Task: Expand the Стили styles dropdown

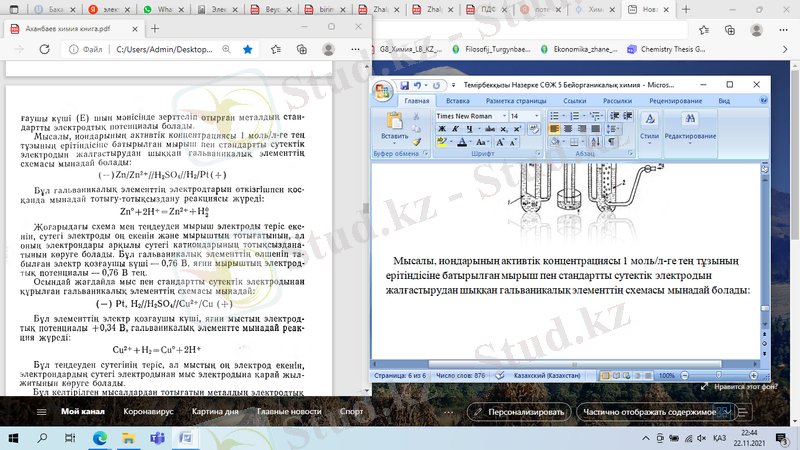Action: pos(649,135)
